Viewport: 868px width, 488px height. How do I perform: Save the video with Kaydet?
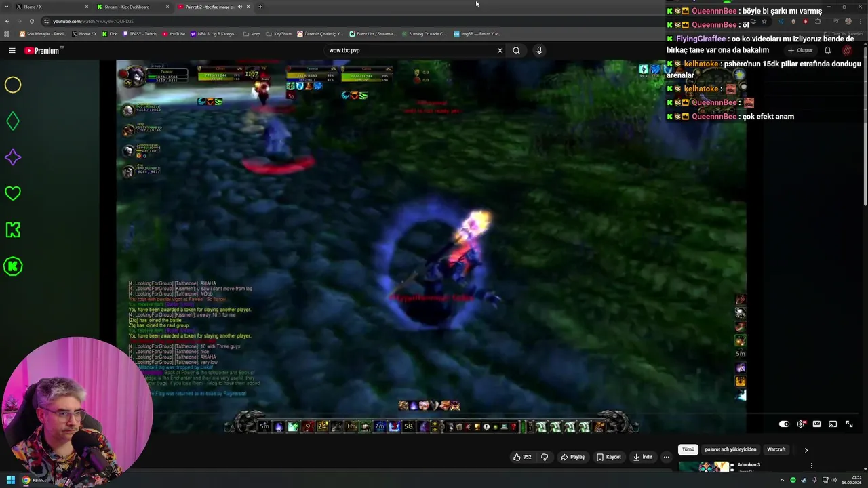click(609, 457)
